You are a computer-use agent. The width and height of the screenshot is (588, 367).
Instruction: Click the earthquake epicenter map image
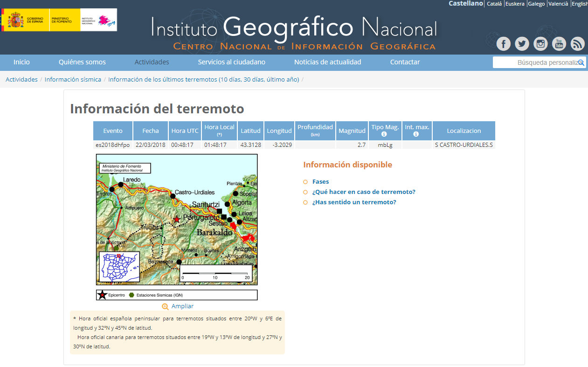177,219
